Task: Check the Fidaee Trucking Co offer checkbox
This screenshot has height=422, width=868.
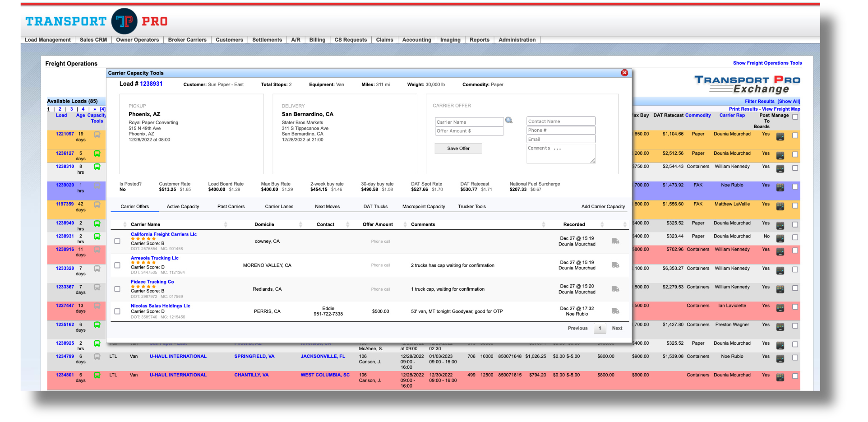Action: (117, 289)
